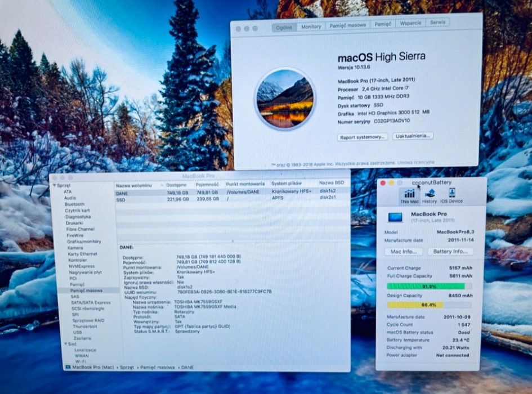Open the Pamięć masowa tab in About This Mac

(347, 25)
